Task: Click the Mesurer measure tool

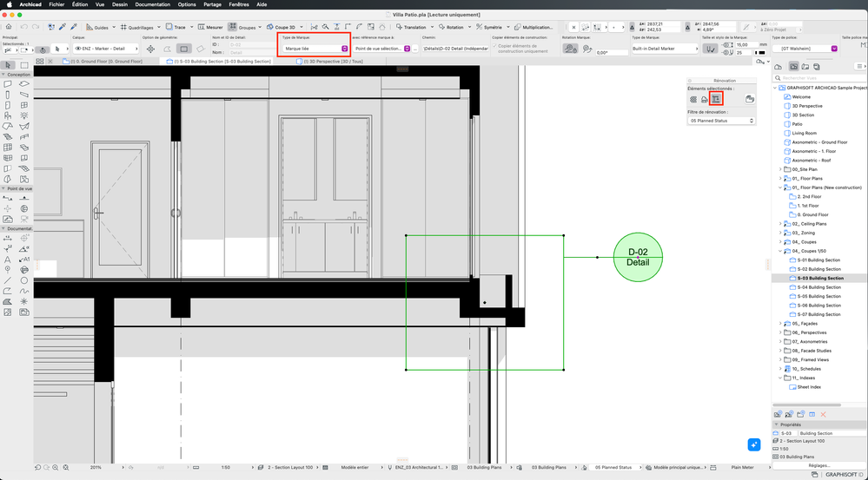Action: coord(209,27)
